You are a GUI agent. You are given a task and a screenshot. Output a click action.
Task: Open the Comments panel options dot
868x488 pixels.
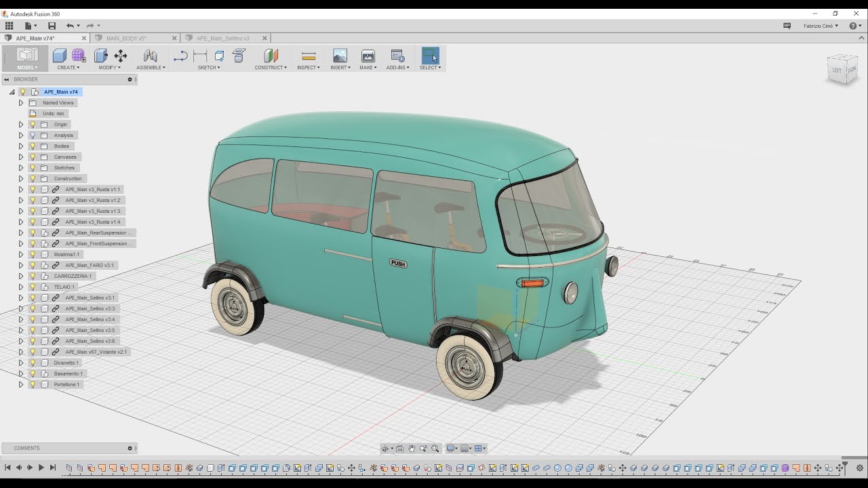pyautogui.click(x=130, y=448)
